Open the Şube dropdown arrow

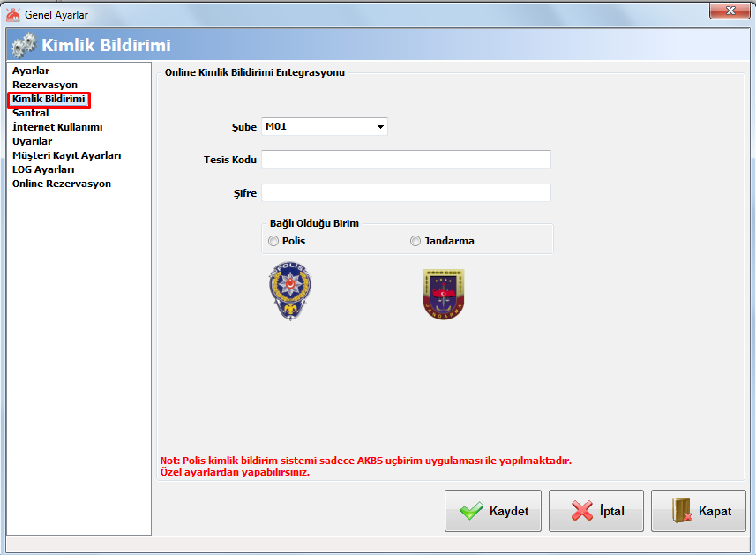click(x=380, y=127)
